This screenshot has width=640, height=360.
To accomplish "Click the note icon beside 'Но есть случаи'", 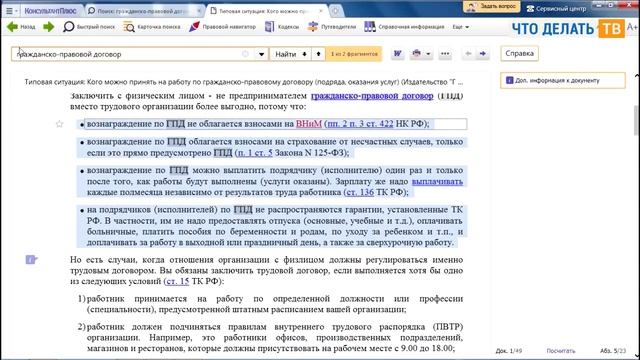I will 31,260.
